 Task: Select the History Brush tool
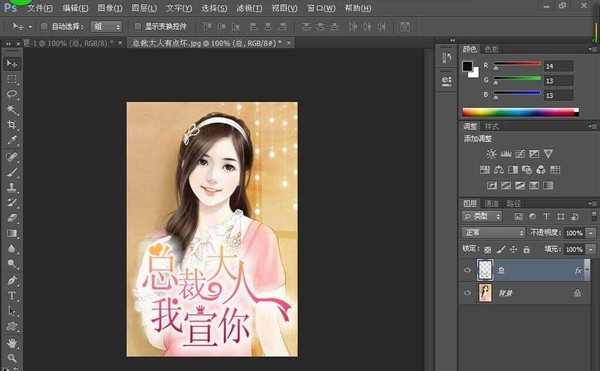12,202
